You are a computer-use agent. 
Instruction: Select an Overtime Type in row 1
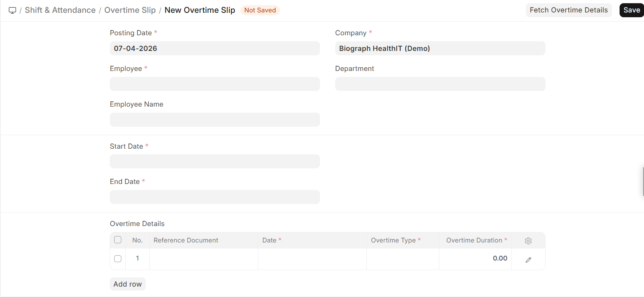402,259
